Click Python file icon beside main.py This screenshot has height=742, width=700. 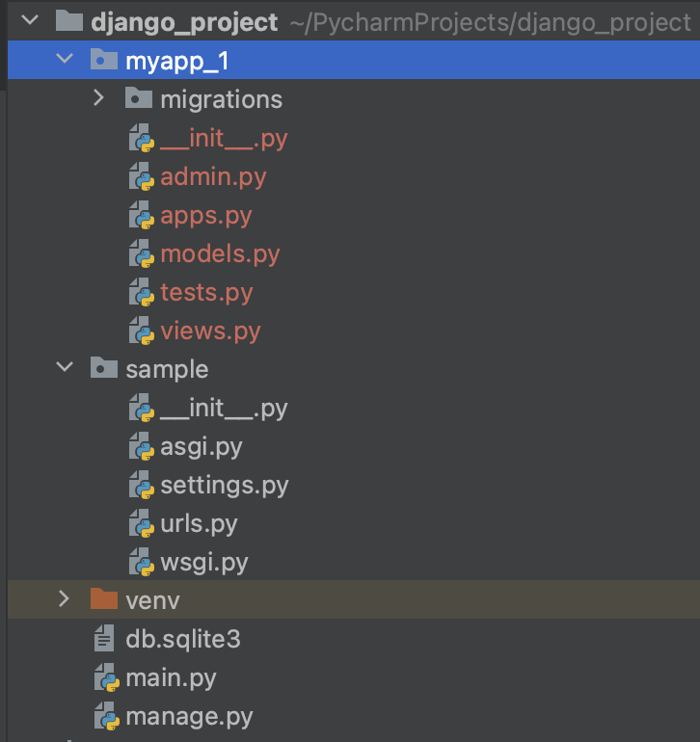click(107, 677)
